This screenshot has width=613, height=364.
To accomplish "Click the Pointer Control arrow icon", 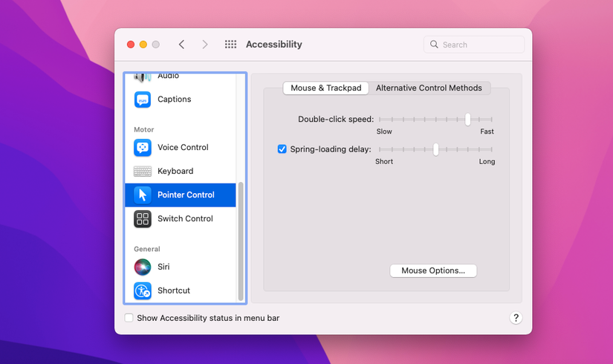I will pyautogui.click(x=143, y=195).
